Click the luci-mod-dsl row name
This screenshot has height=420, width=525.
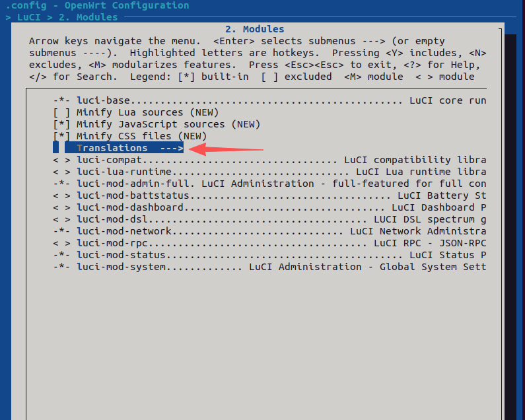coord(112,219)
